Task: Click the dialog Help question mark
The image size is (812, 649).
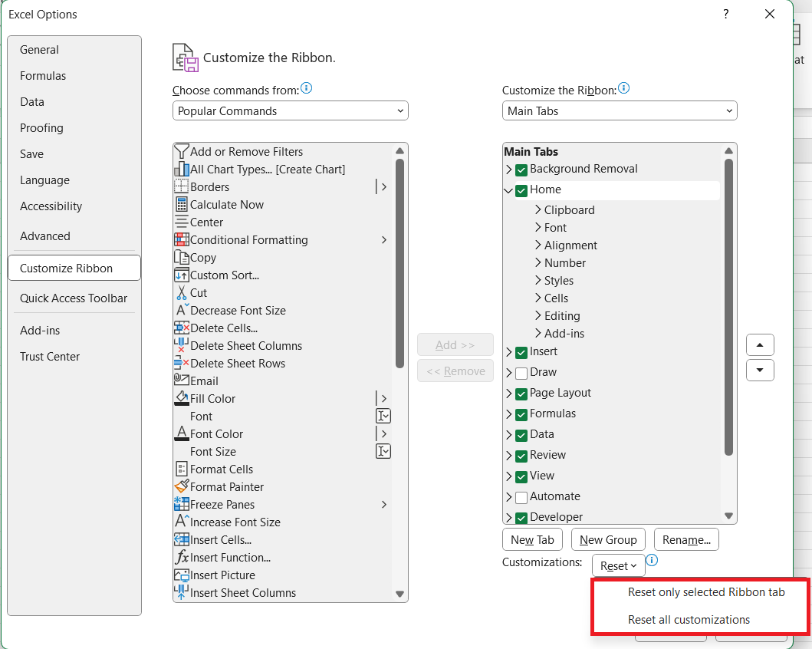Action: 726,14
